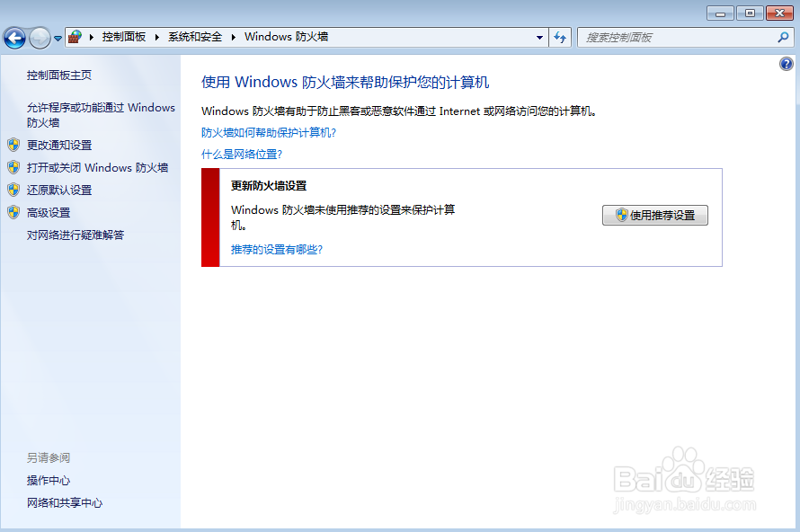Expand the arrow after 系统和安全 breadcrumb
The width and height of the screenshot is (800, 532).
(233, 37)
